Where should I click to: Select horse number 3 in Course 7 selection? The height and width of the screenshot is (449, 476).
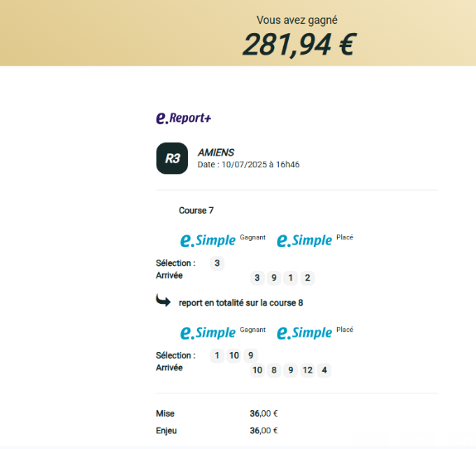217,263
